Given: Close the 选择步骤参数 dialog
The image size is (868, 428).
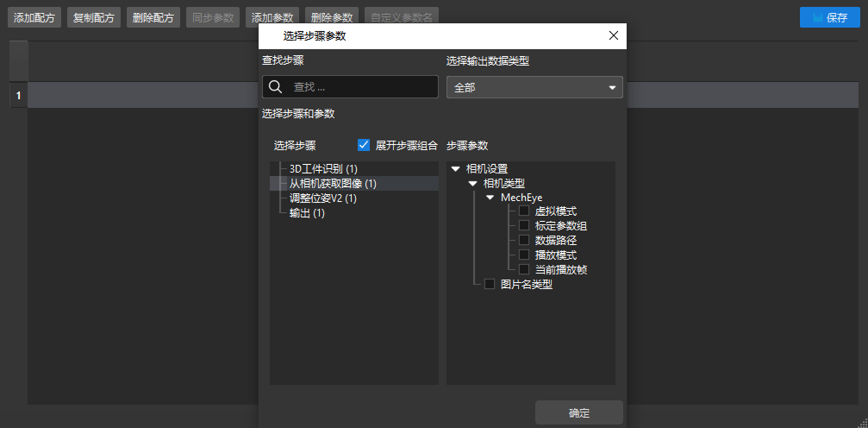Looking at the screenshot, I should pos(614,36).
